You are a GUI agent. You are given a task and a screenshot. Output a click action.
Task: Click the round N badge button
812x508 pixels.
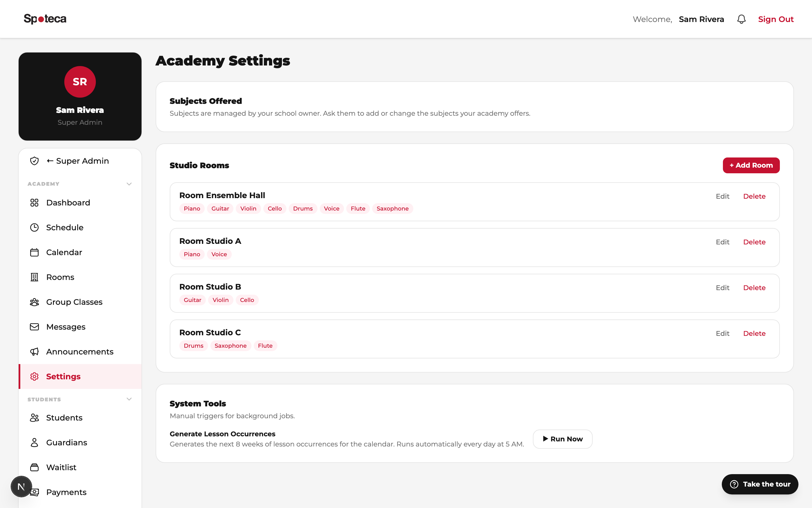click(x=21, y=486)
